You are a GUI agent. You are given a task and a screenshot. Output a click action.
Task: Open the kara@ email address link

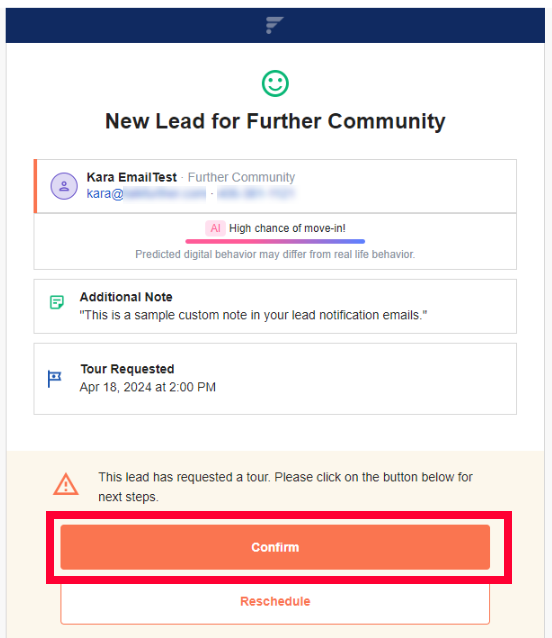(x=146, y=194)
